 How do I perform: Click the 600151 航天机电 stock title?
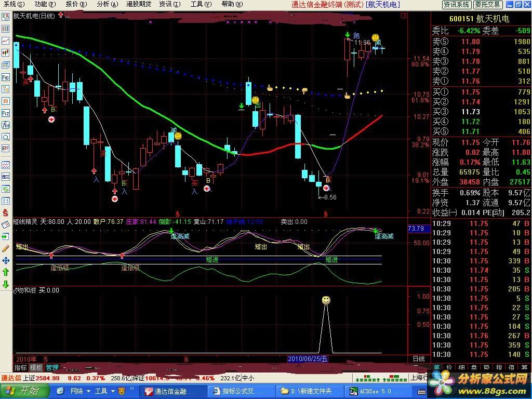coord(479,19)
